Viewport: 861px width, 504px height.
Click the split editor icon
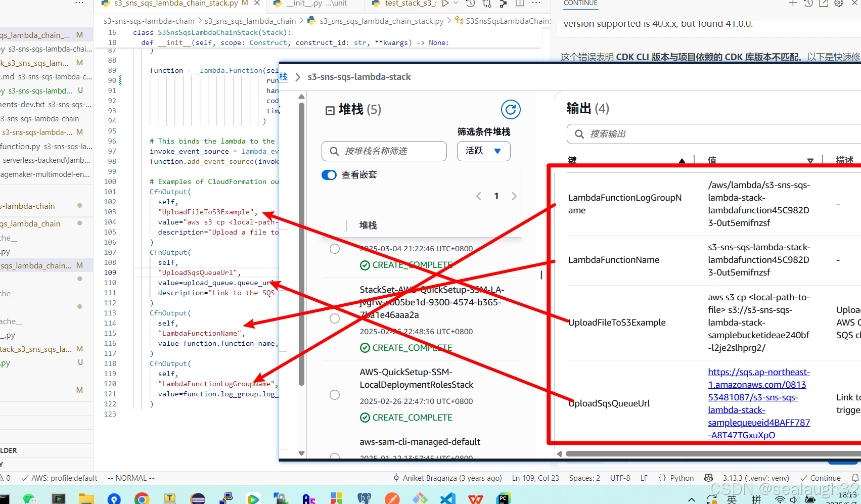(520, 4)
